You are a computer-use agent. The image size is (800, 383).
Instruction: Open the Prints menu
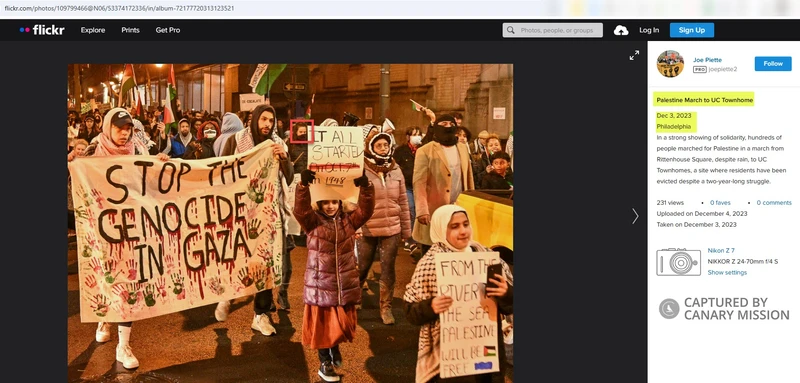130,30
